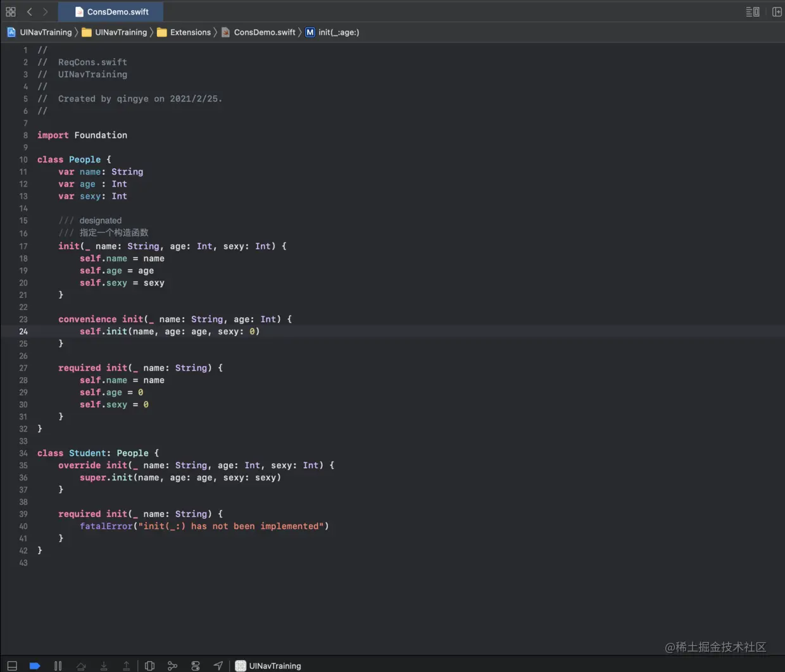Open Debug View Hierarchy
785x672 pixels.
tap(149, 666)
